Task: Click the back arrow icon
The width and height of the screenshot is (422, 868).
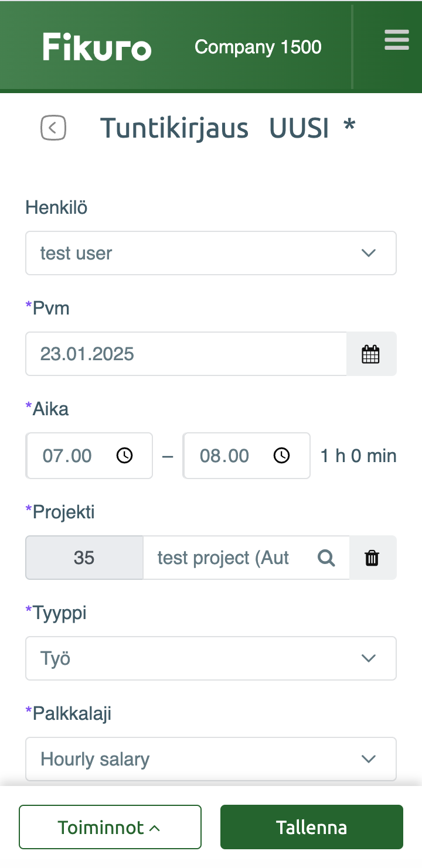Action: point(53,128)
